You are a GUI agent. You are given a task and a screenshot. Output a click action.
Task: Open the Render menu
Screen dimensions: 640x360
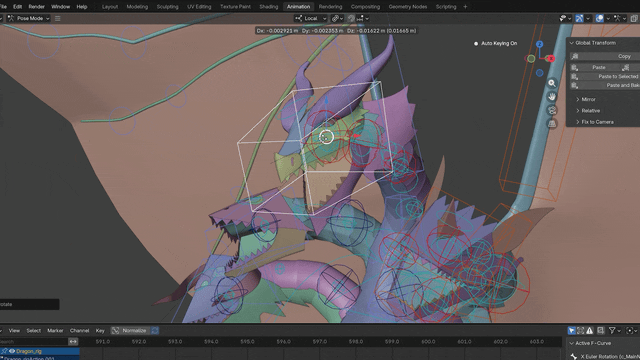tap(36, 7)
